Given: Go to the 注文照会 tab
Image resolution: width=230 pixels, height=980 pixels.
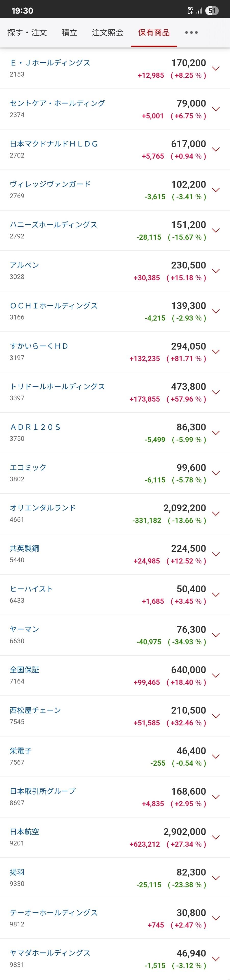Looking at the screenshot, I should tap(108, 33).
